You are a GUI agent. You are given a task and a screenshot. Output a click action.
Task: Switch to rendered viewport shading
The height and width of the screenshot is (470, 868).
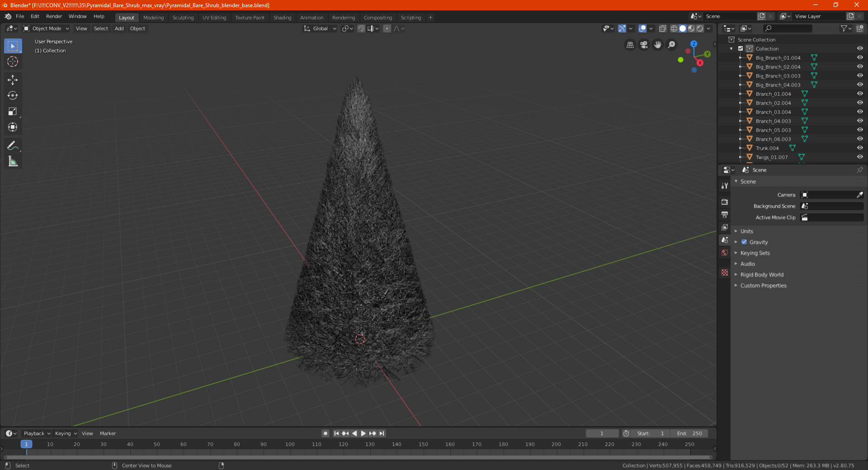[x=700, y=28]
